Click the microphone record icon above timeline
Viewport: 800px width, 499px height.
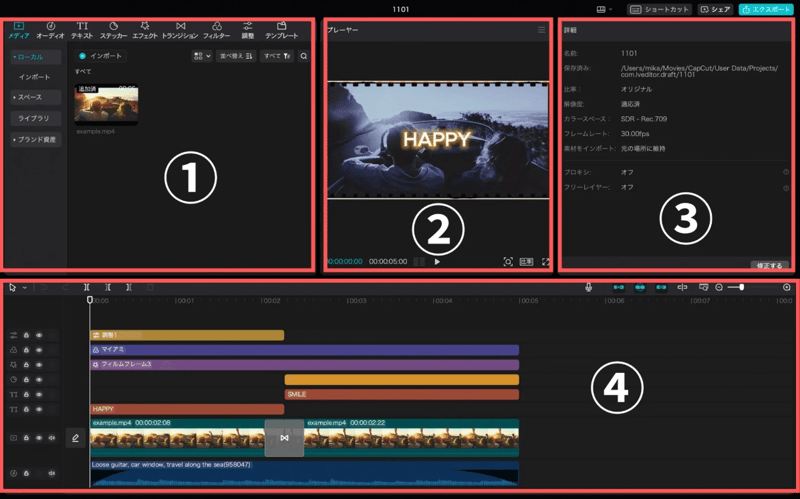pos(588,287)
